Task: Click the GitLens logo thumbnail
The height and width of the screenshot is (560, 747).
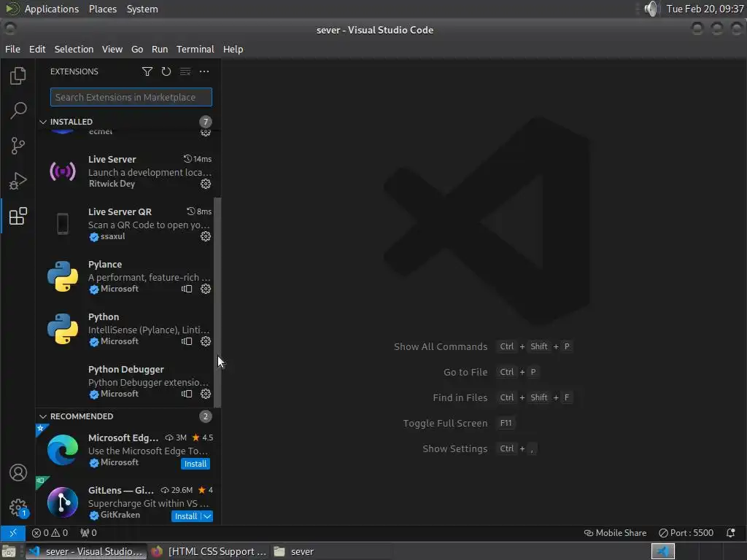Action: (x=63, y=502)
